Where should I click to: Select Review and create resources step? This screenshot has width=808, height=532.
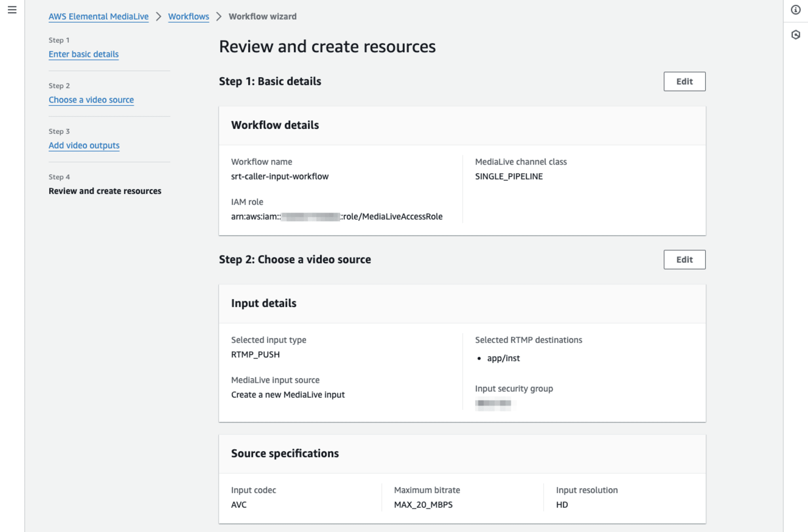pos(105,191)
